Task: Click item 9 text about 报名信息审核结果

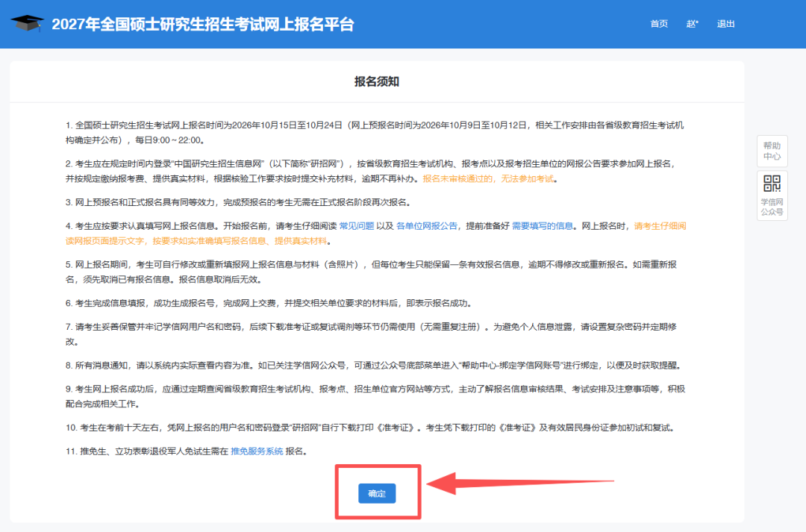Action: click(x=375, y=396)
